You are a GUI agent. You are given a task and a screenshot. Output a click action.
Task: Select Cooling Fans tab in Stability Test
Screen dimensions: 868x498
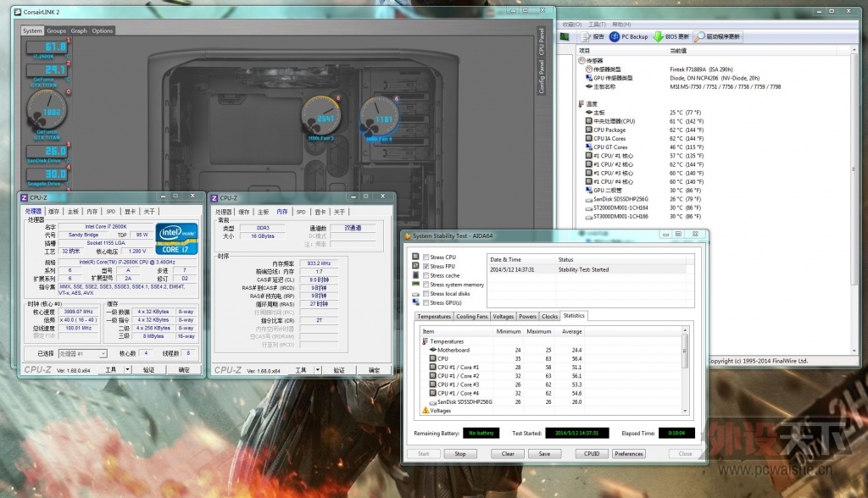[x=471, y=317]
